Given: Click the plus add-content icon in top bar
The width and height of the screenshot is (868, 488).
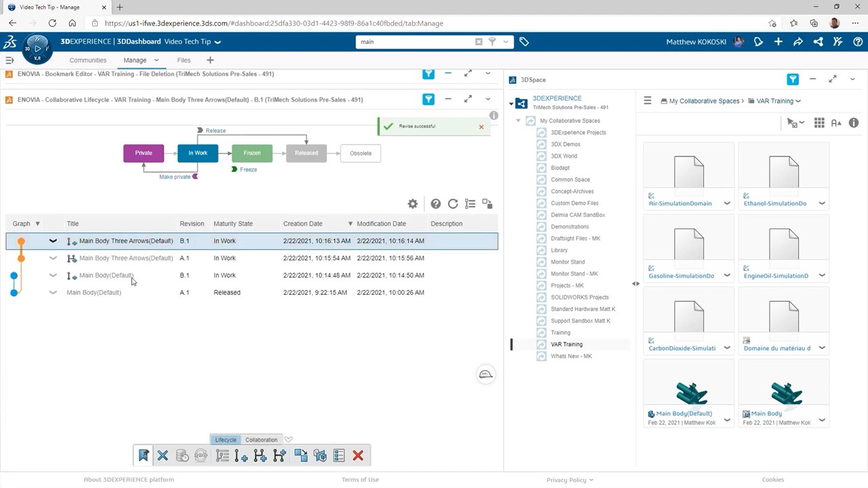Looking at the screenshot, I should pyautogui.click(x=778, y=42).
